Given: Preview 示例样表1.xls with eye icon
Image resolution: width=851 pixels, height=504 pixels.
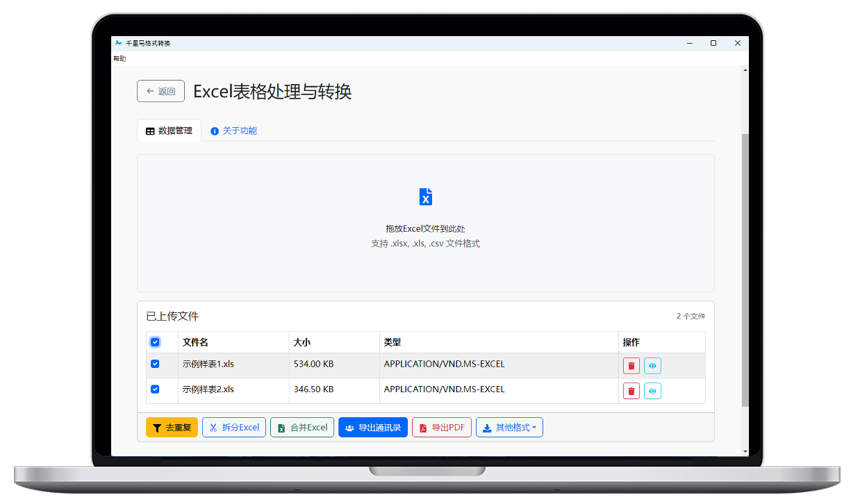Looking at the screenshot, I should point(652,366).
